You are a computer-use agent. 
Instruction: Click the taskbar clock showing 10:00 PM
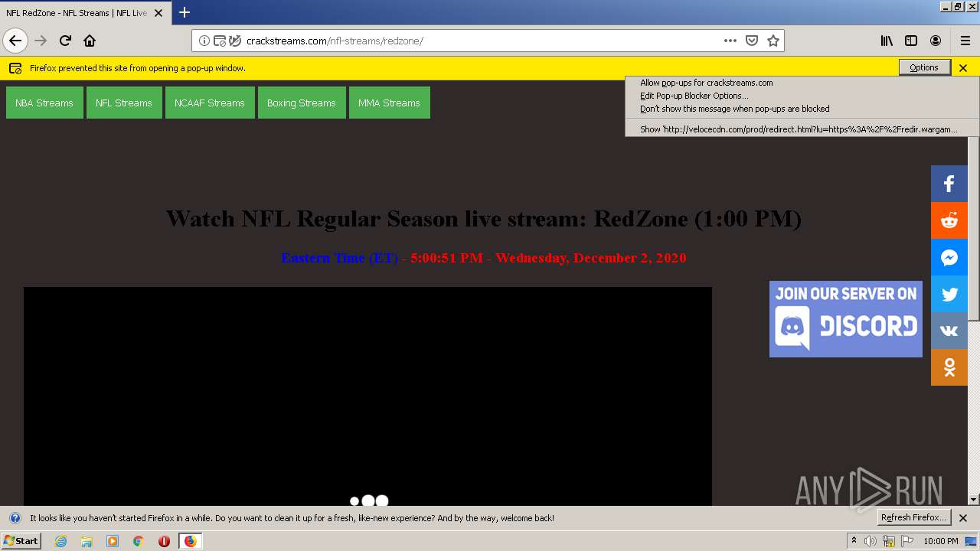(941, 541)
